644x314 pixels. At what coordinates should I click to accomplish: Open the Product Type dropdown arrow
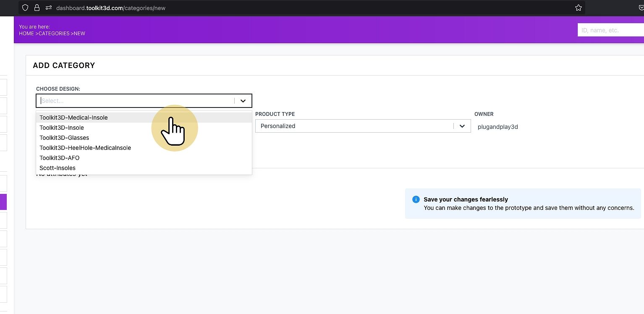[x=462, y=126]
